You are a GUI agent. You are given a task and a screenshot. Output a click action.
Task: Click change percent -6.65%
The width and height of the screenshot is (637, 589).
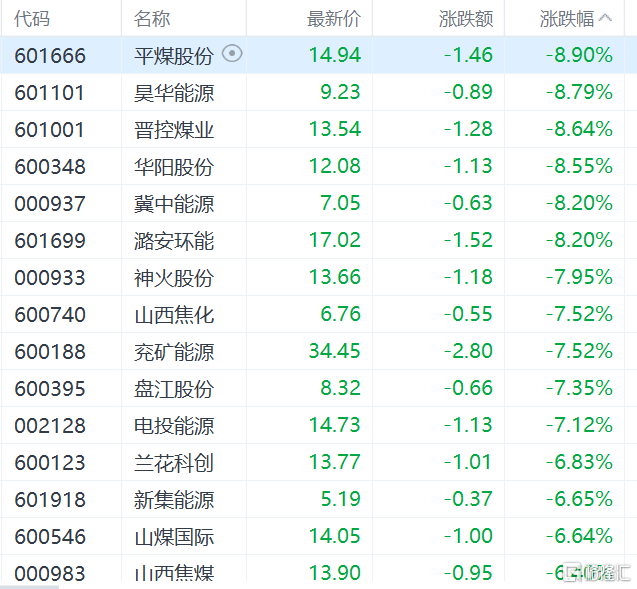[x=579, y=498]
